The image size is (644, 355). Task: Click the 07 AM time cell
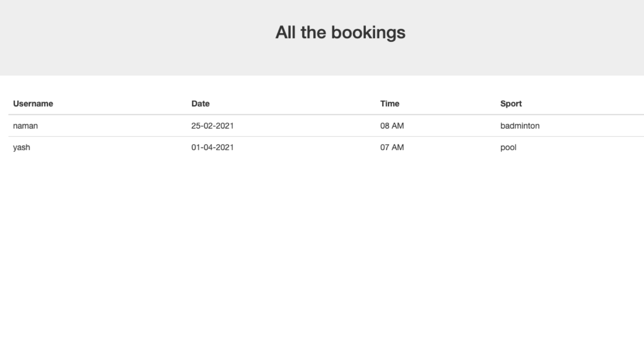392,148
